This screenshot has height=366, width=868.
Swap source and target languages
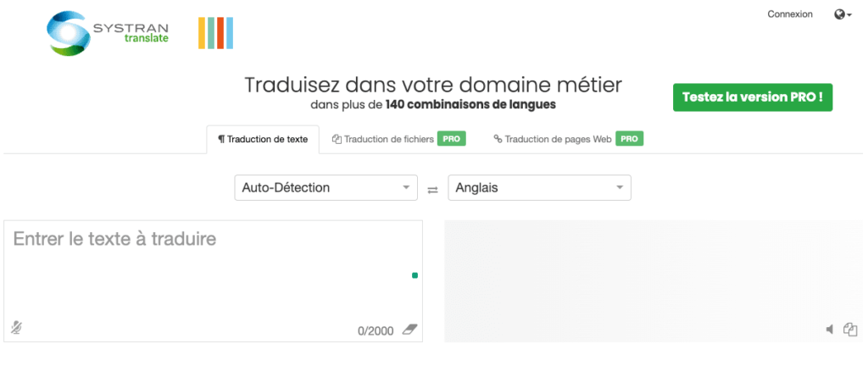[433, 190]
